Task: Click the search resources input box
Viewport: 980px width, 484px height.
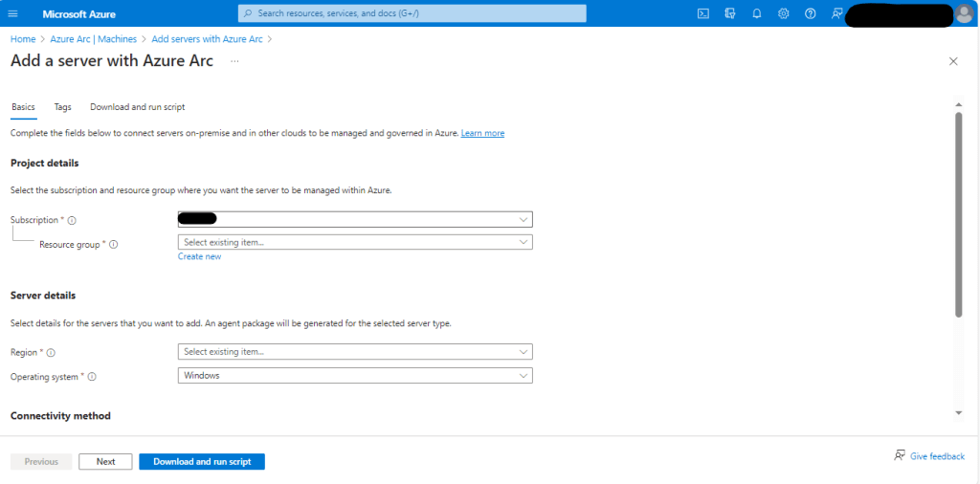Action: (x=412, y=13)
